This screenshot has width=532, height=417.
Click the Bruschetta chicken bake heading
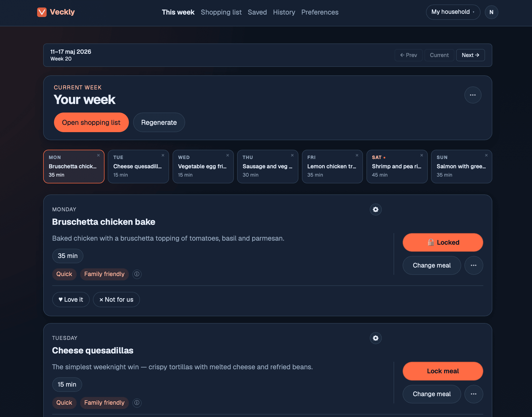click(103, 222)
